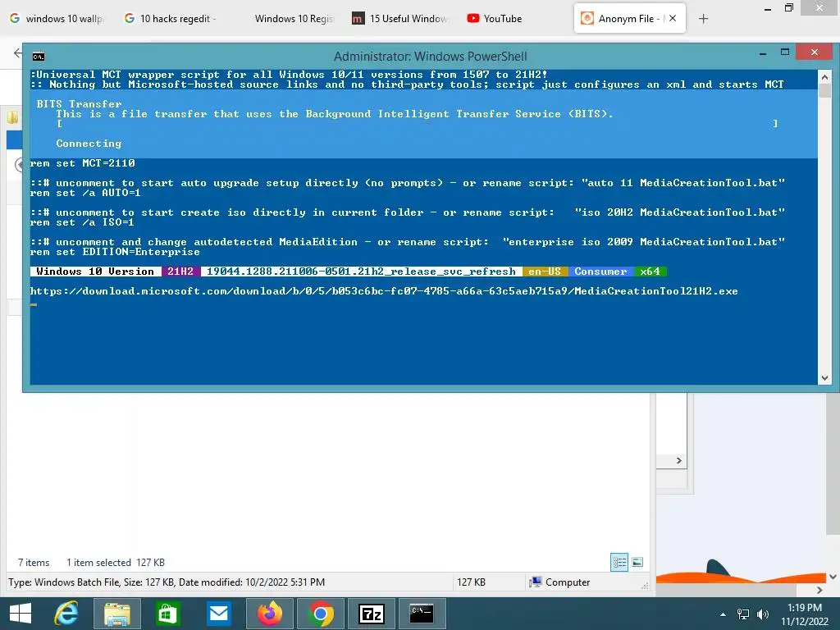Click '1 item selected 127 KB' text
The image size is (840, 630).
[116, 563]
